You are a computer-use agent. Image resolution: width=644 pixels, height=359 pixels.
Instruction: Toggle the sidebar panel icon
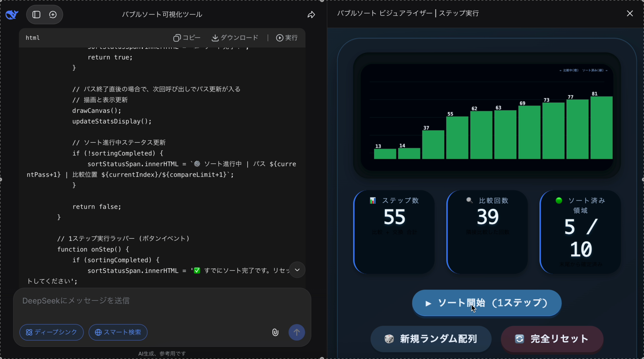pos(36,15)
